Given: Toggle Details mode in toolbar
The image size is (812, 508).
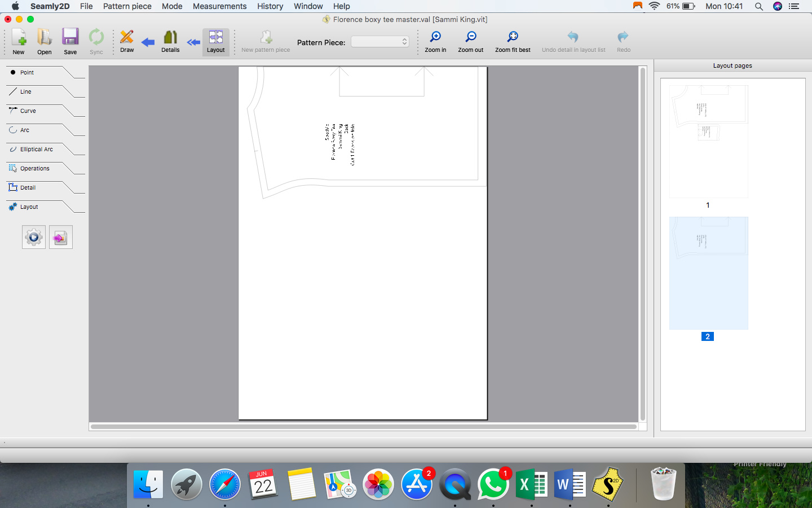Looking at the screenshot, I should pyautogui.click(x=170, y=38).
